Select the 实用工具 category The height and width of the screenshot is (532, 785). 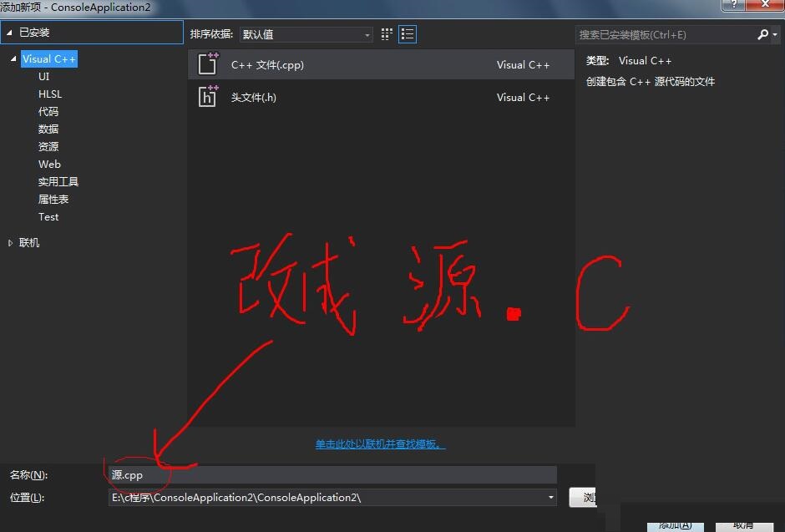(x=58, y=182)
